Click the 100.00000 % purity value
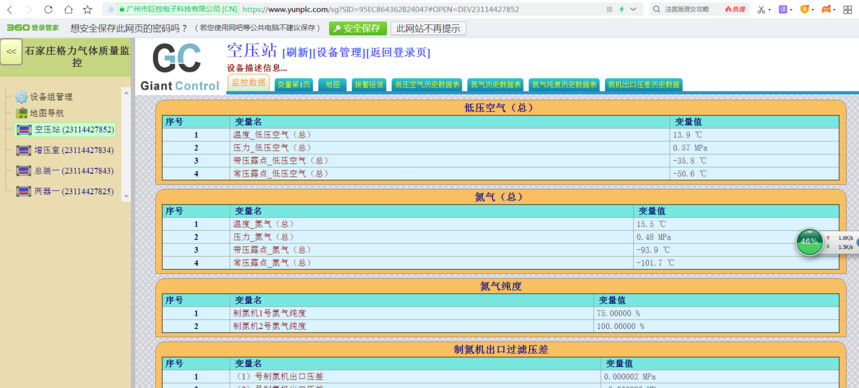This screenshot has width=859, height=388. (621, 327)
